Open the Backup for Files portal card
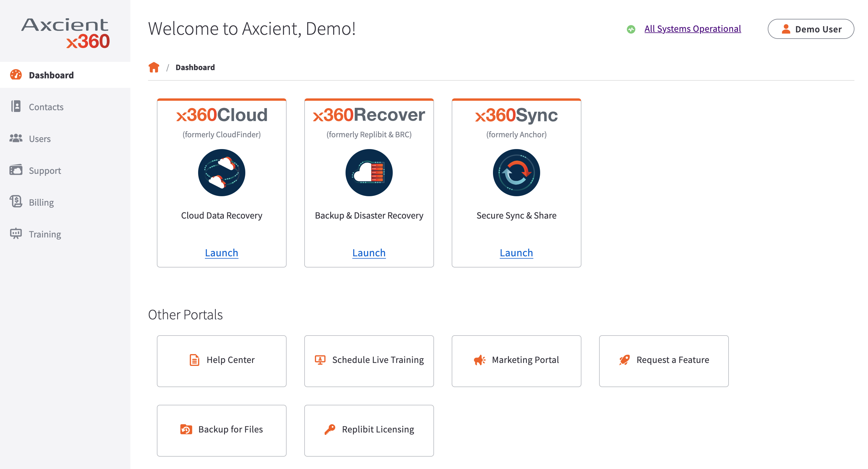Viewport: 868px width, 469px height. [221, 429]
